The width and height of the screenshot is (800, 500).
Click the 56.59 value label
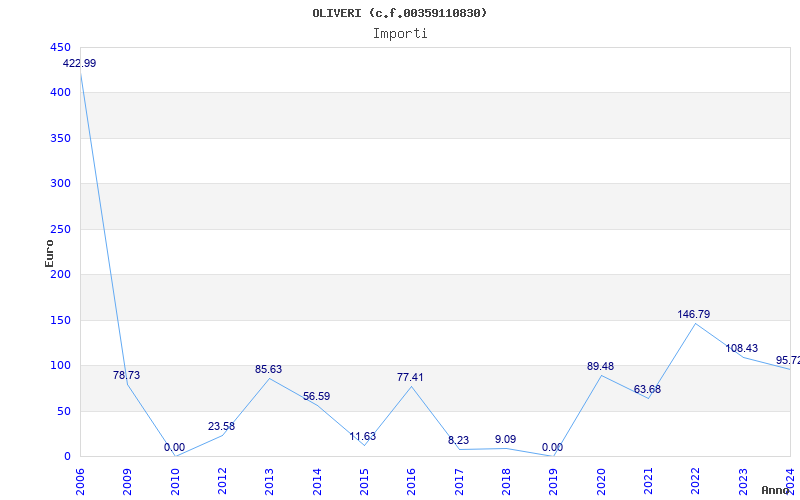316,396
